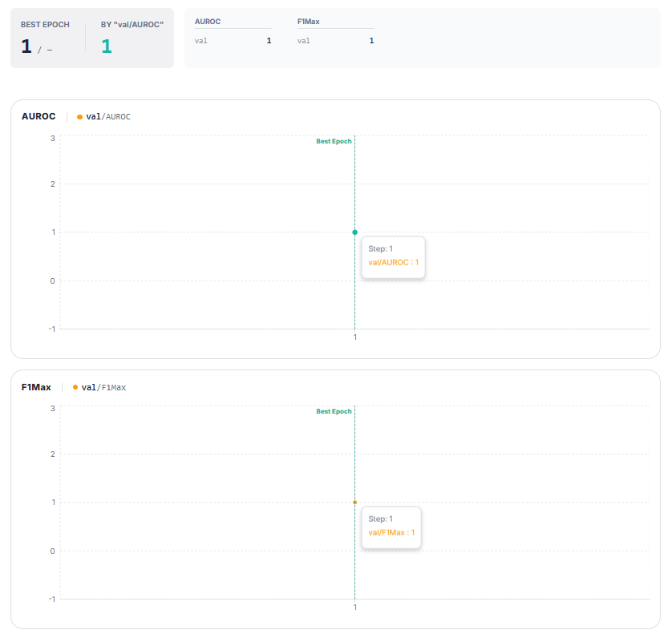
Task: Click the val row under F1Max summary
Action: [335, 41]
